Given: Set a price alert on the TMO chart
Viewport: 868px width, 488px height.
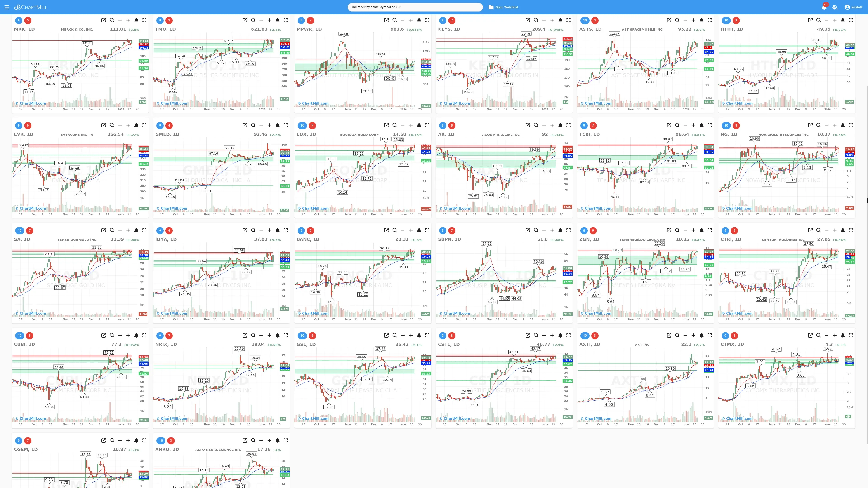Looking at the screenshot, I should pyautogui.click(x=277, y=20).
